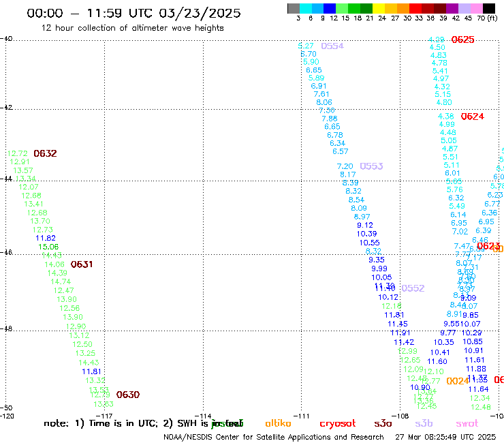Screen dimensions: 504x443
Task: Select the 14.74 wave height value
Action: point(61,281)
